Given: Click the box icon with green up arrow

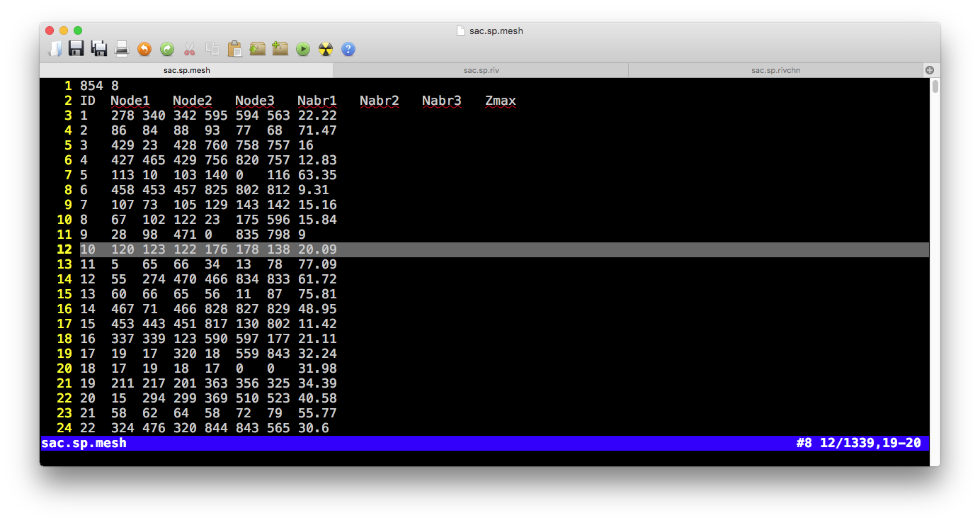Looking at the screenshot, I should click(x=257, y=49).
